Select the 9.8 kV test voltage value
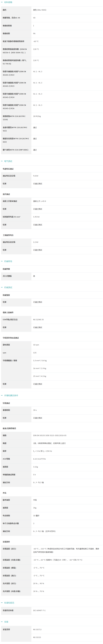103x644 pixels. tap(36, 176)
